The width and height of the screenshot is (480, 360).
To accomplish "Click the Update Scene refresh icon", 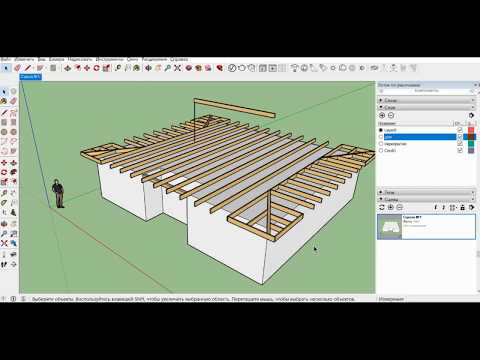I will pos(382,207).
